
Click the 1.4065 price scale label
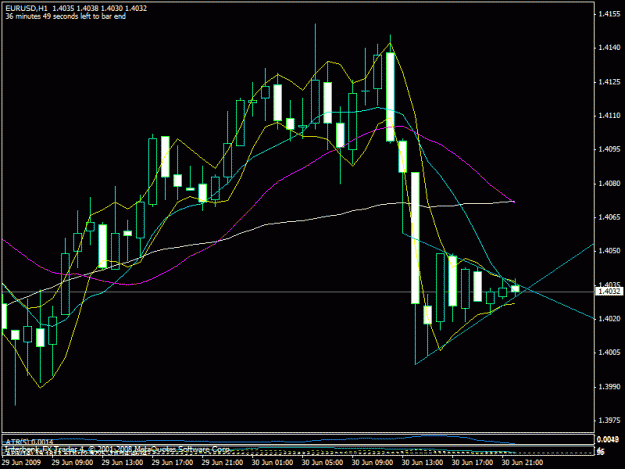609,217
